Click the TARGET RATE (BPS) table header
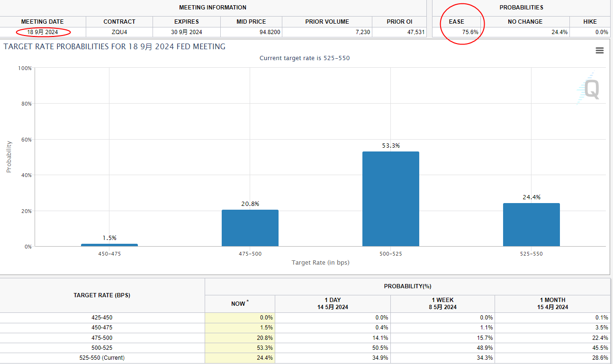 coord(102,295)
